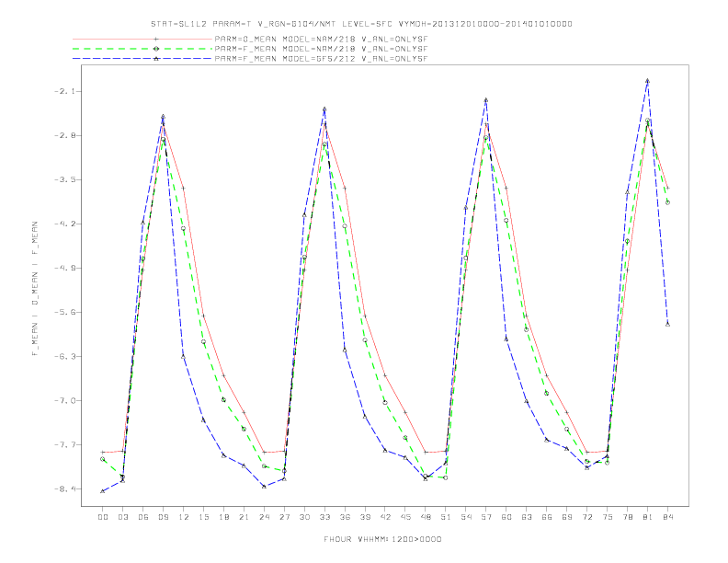
Task: Click the 69 forecast hour tick label
Action: point(567,517)
